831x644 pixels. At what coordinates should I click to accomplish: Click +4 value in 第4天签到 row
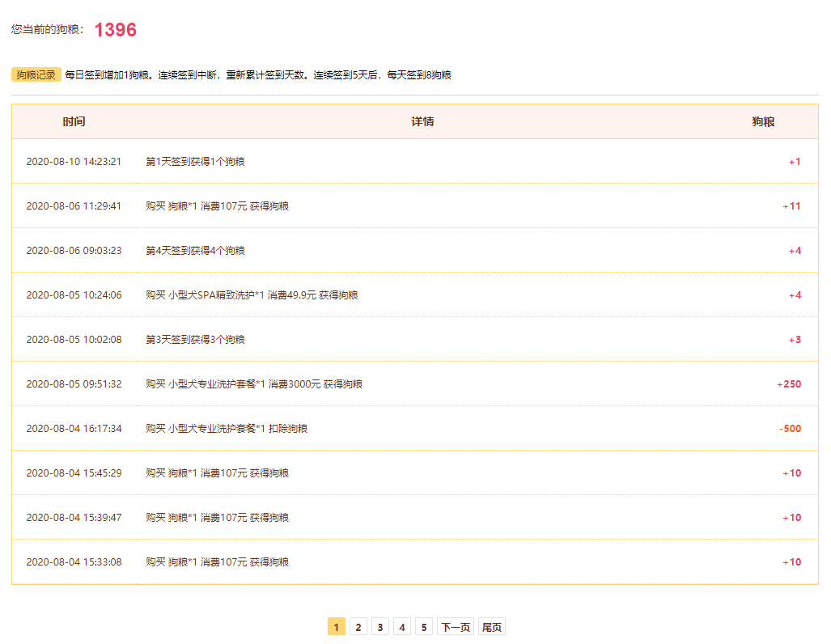click(x=795, y=251)
